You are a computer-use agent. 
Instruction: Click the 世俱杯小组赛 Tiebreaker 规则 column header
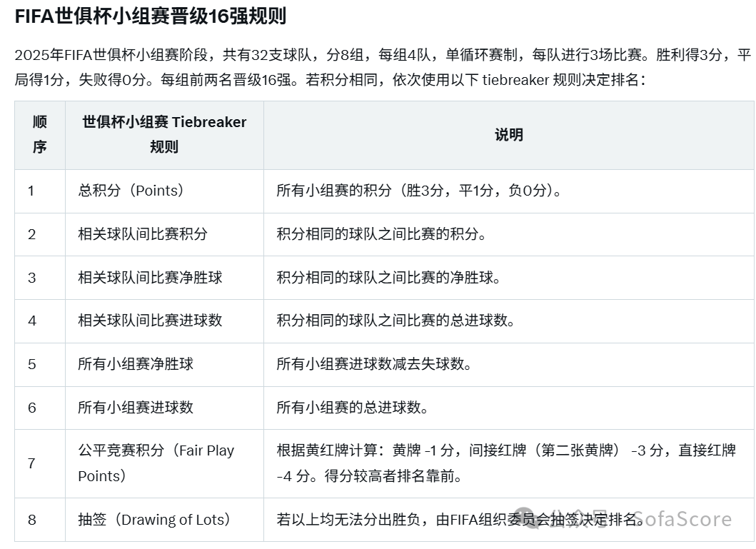(164, 135)
